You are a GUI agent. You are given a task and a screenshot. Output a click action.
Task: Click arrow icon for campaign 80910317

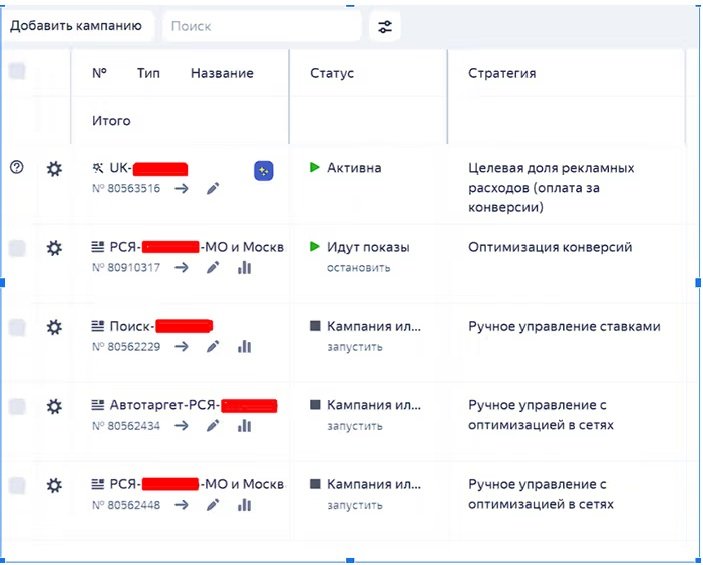[x=182, y=268]
